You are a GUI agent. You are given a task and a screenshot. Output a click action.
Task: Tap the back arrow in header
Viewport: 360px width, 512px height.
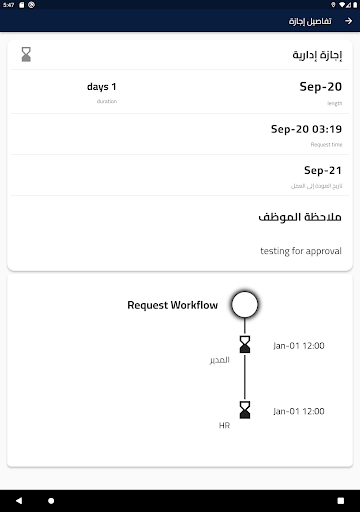coord(348,21)
